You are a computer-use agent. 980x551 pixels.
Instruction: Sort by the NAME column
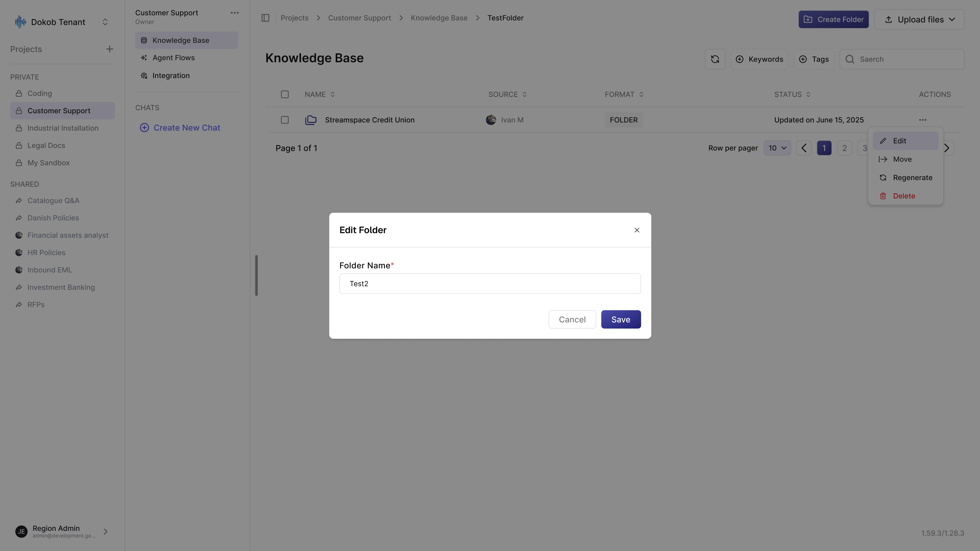(320, 94)
